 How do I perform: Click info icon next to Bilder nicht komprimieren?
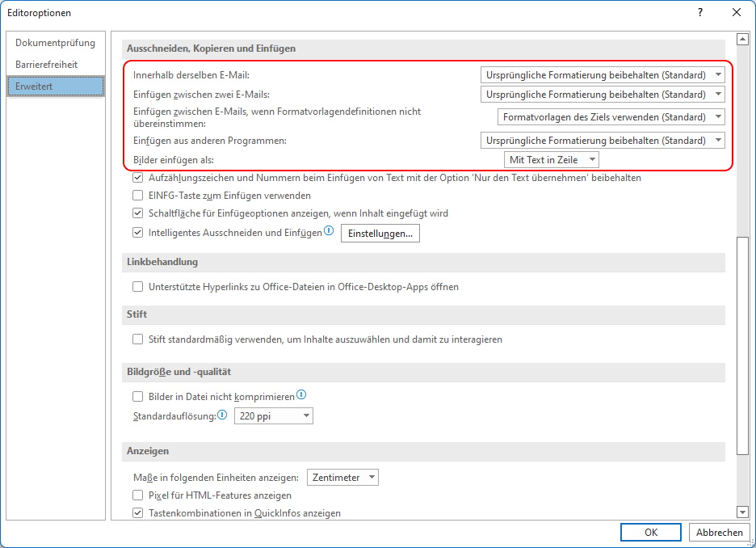click(301, 394)
